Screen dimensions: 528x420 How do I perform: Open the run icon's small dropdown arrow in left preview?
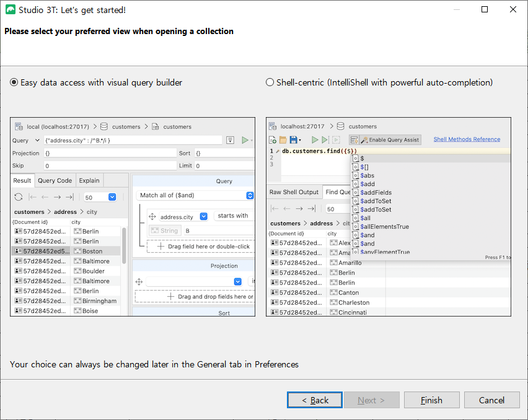[x=252, y=141]
